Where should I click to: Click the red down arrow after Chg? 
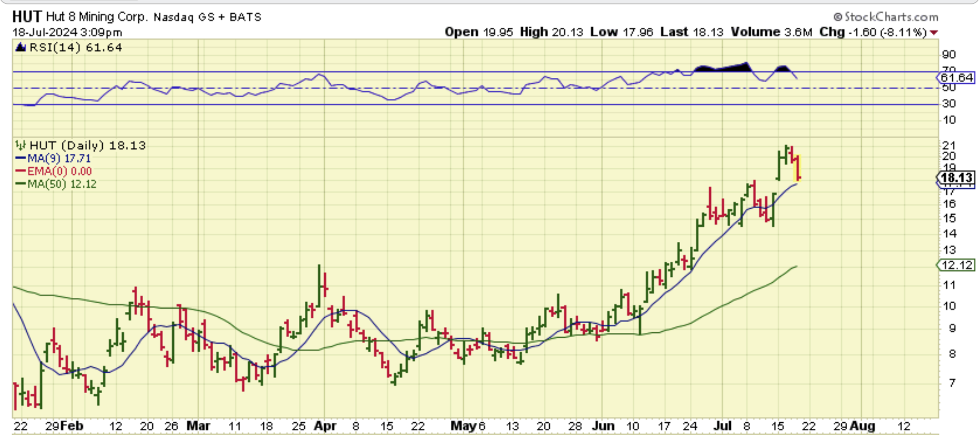click(x=934, y=33)
